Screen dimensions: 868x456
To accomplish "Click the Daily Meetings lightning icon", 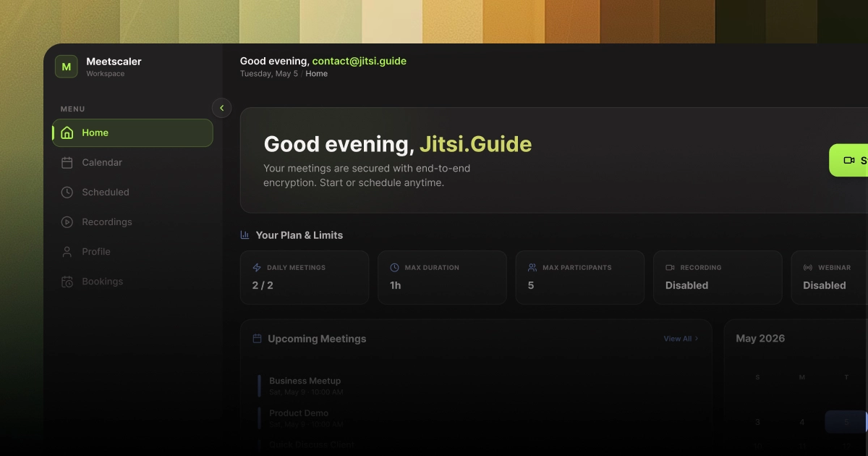I will coord(257,268).
